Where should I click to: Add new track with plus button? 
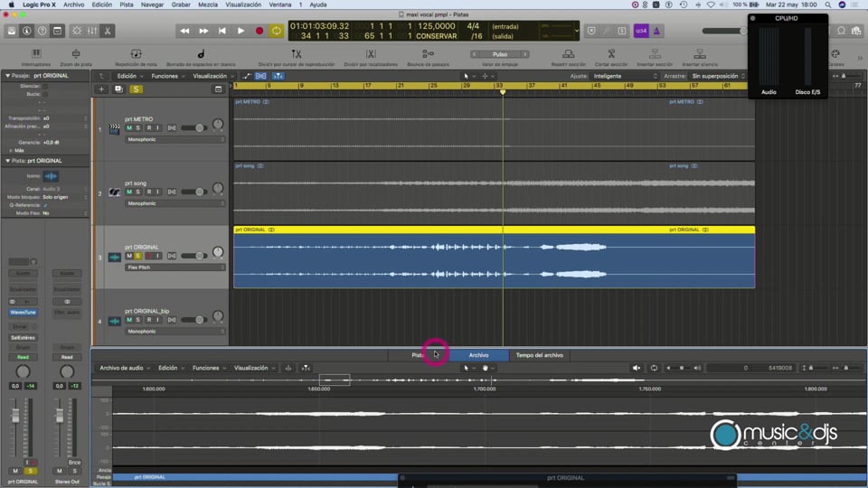(x=101, y=89)
